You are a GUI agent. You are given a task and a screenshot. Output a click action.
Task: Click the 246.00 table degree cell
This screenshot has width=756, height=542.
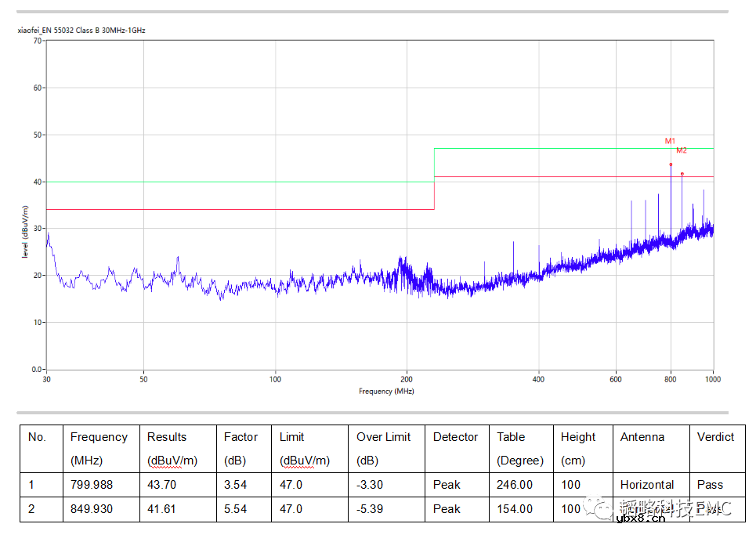(x=514, y=485)
